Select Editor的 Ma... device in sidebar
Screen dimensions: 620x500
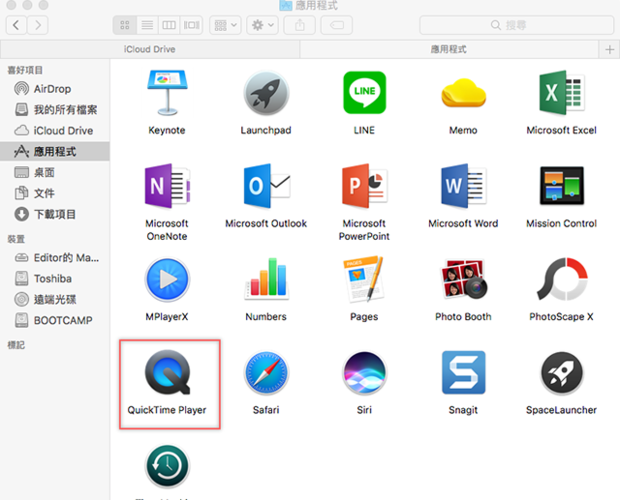point(55,258)
